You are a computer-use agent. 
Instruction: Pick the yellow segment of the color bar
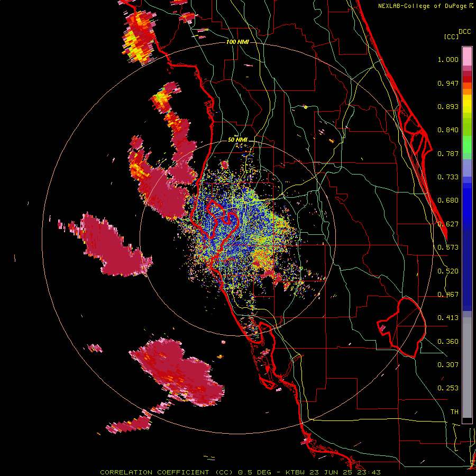coord(467,104)
